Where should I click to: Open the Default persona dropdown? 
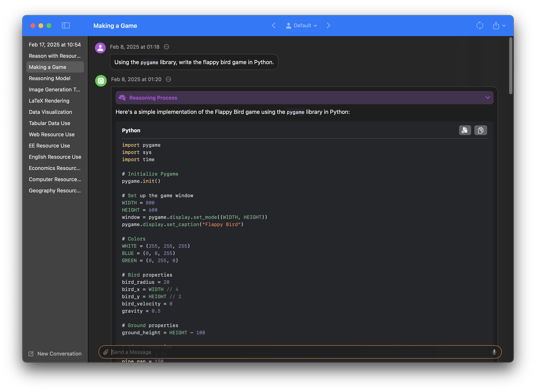coord(301,25)
